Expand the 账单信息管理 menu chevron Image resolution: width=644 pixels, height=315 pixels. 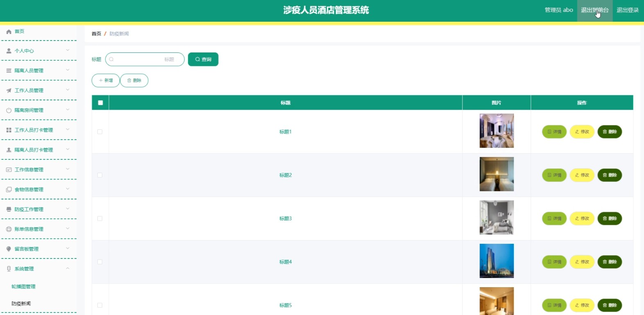point(68,229)
